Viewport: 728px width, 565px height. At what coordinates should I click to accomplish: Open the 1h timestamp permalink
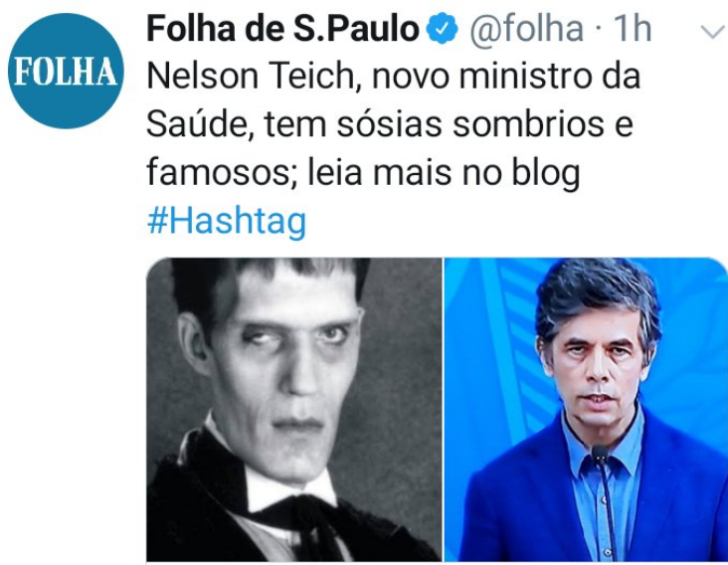[x=633, y=29]
